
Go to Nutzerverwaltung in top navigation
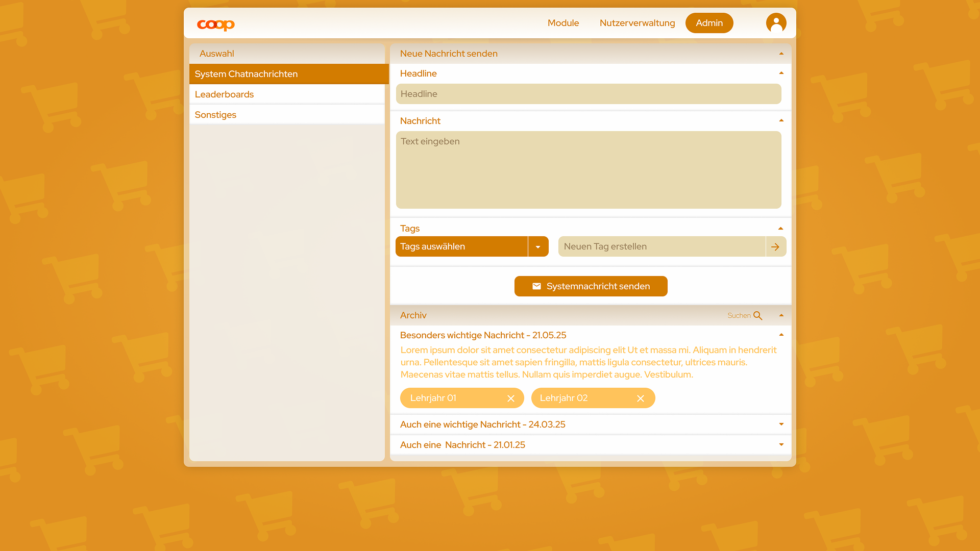click(x=637, y=23)
